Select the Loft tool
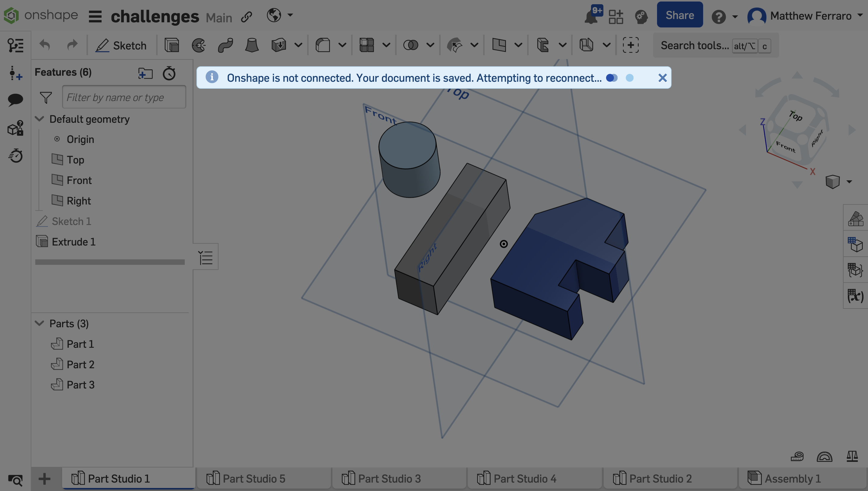Screen dimensions: 868x491 252,45
